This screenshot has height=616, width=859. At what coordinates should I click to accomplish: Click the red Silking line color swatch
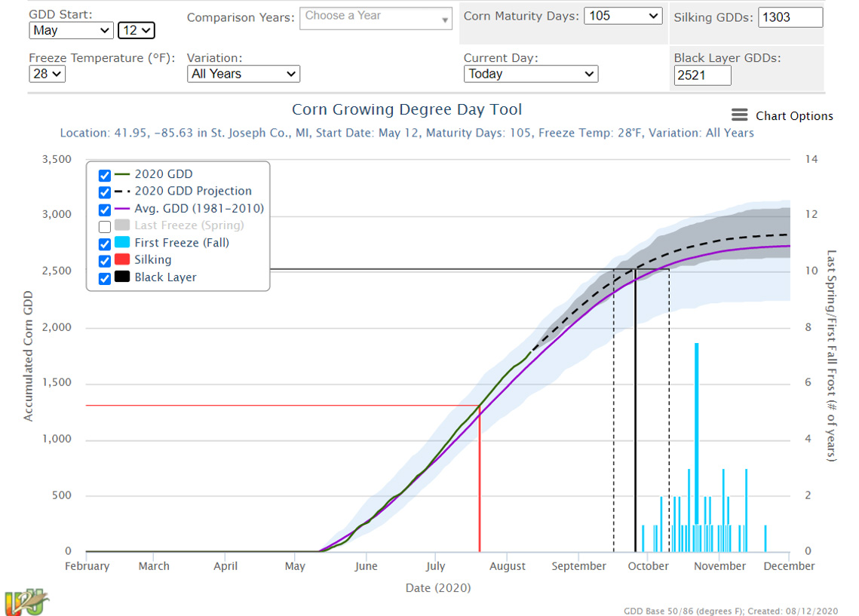[121, 260]
